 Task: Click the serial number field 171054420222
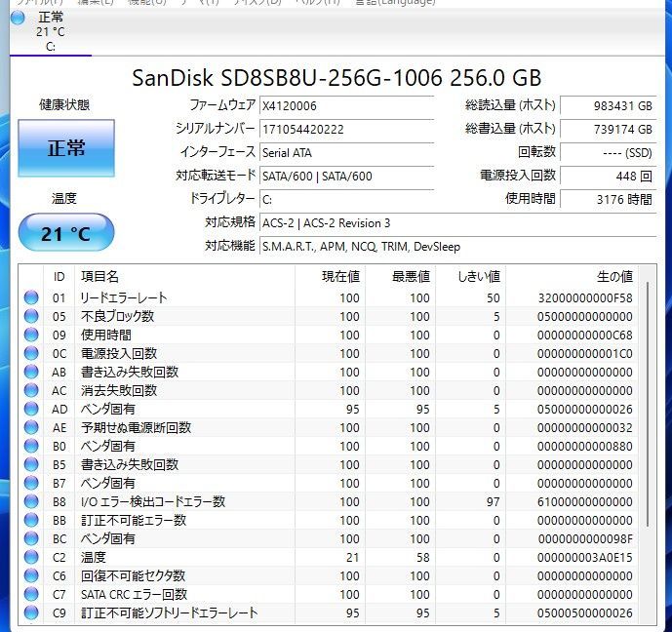[x=346, y=129]
